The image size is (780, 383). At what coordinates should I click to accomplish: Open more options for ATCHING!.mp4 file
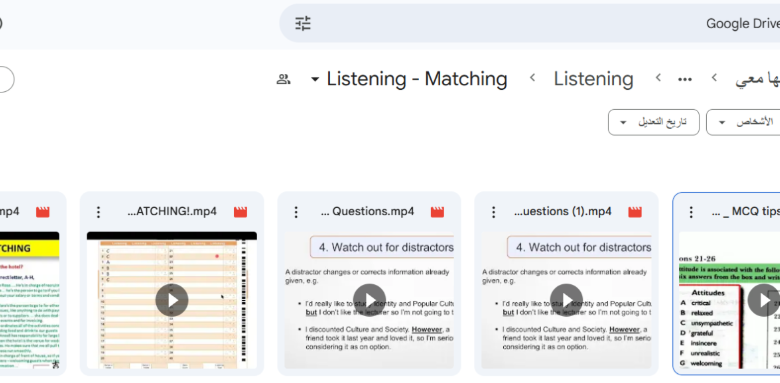tap(98, 212)
